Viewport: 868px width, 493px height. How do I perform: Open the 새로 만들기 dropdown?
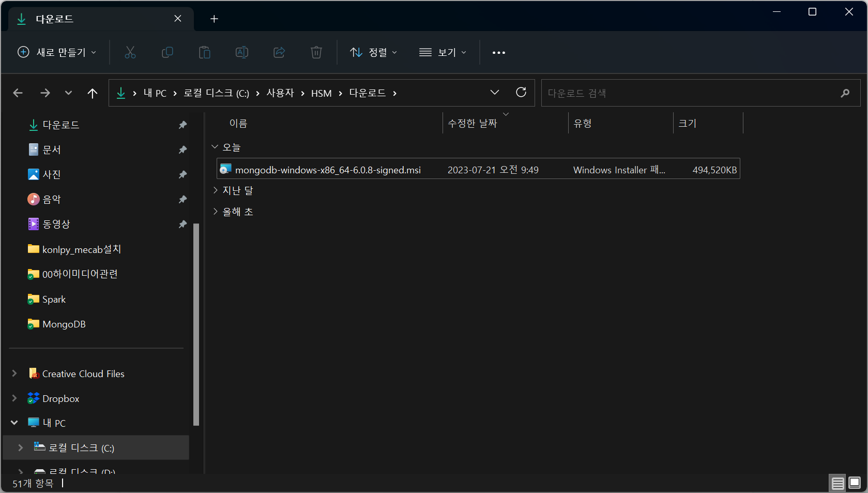(x=57, y=52)
